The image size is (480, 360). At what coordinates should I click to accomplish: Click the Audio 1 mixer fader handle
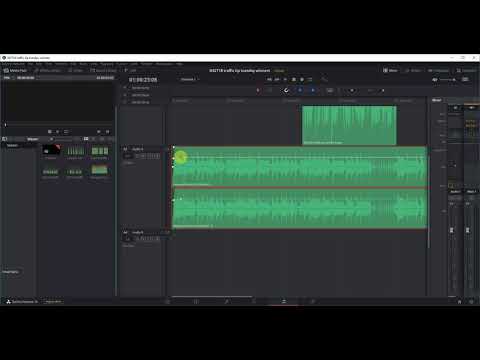tap(452, 230)
